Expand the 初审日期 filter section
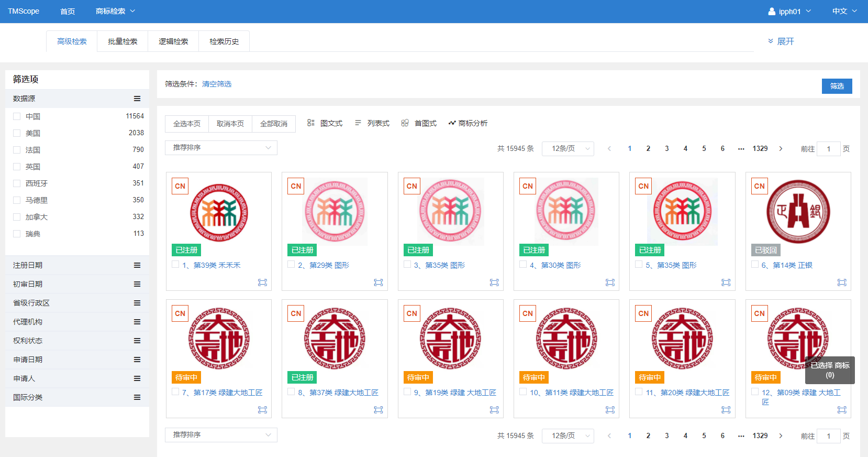This screenshot has width=868, height=457. click(x=77, y=284)
